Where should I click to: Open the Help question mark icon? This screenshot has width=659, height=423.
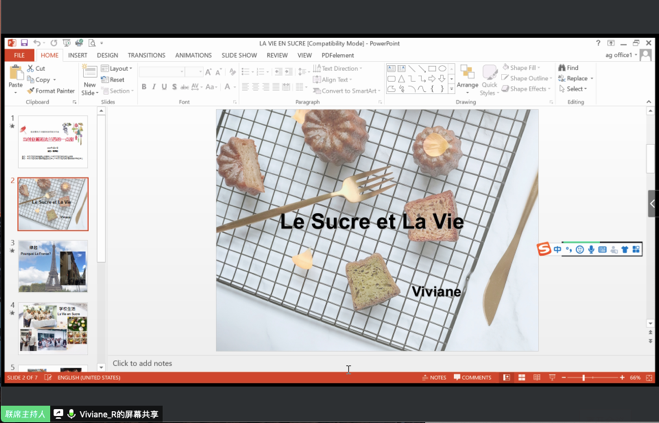(598, 44)
